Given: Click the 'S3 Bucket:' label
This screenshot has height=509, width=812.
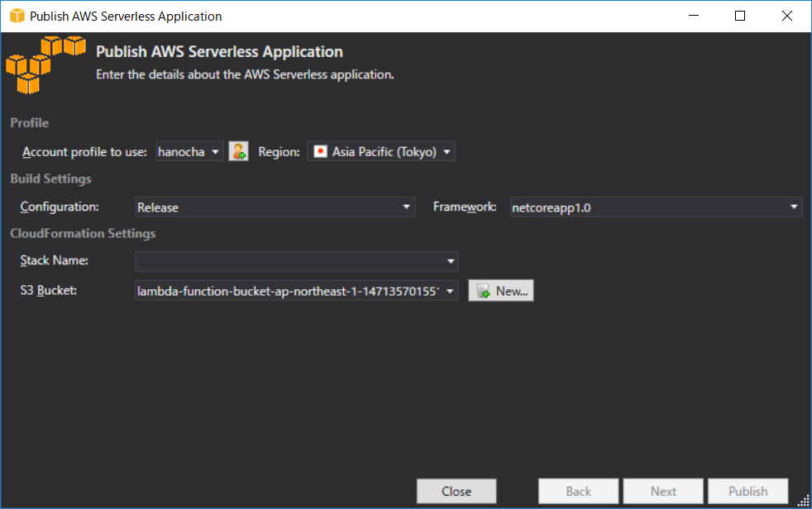Looking at the screenshot, I should (x=48, y=290).
